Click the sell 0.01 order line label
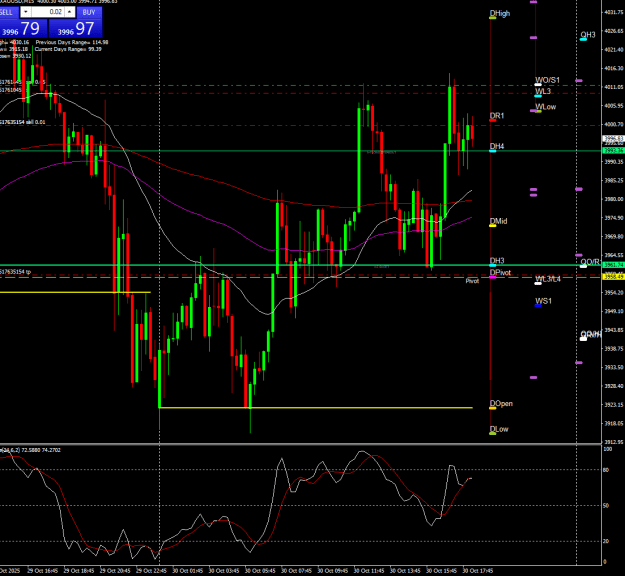The width and height of the screenshot is (625, 576). tap(23, 122)
